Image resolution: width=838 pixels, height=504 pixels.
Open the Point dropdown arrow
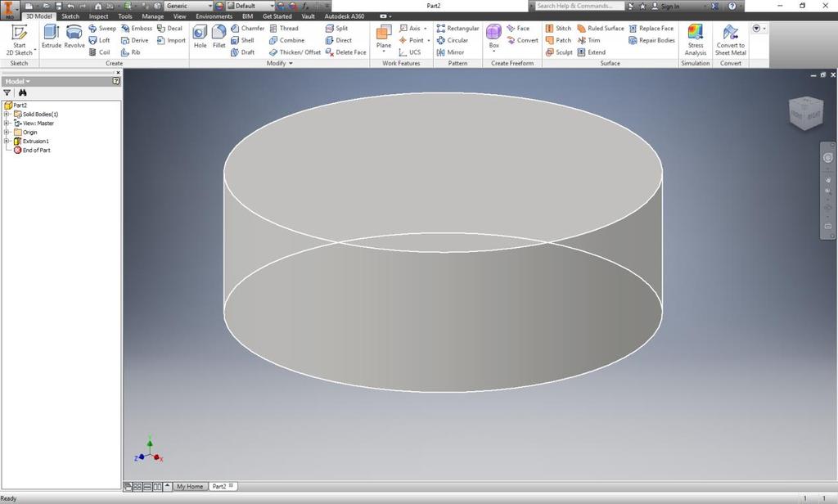pos(429,41)
